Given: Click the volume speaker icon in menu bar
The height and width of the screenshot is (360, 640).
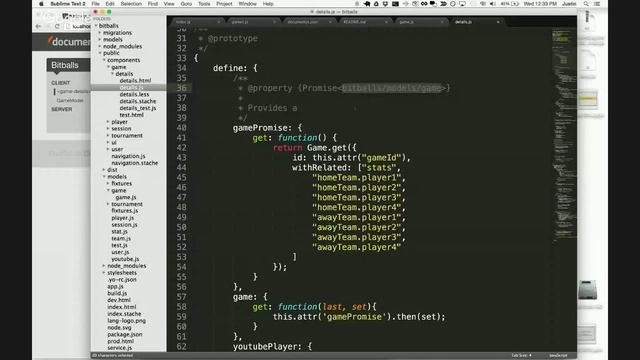Looking at the screenshot, I should coord(493,4).
